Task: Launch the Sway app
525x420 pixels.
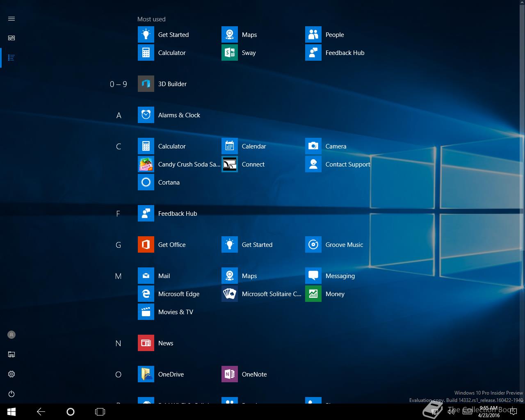Action: pos(262,53)
